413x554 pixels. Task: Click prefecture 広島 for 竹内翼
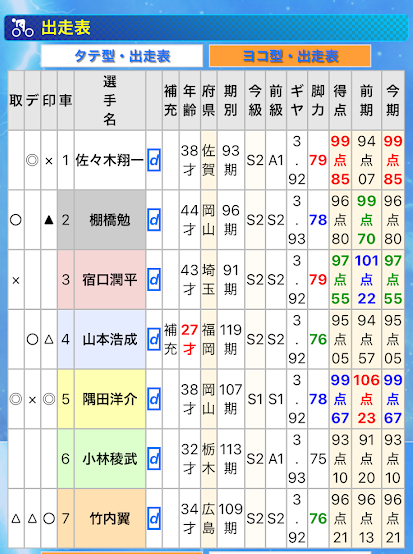[x=208, y=519]
